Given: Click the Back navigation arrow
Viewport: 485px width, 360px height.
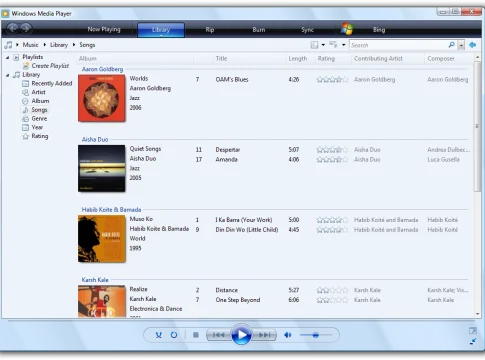Looking at the screenshot, I should [x=13, y=29].
